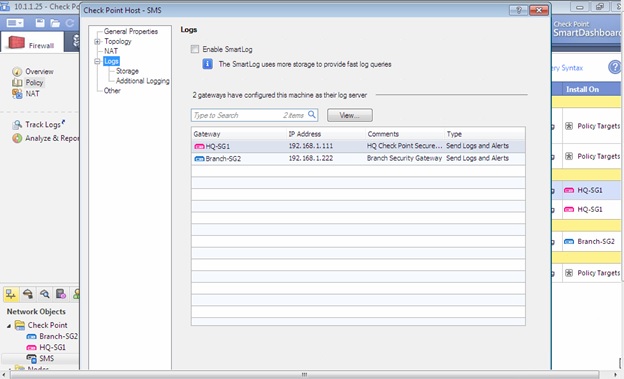Select the Network Objects tab icon

coord(11,294)
